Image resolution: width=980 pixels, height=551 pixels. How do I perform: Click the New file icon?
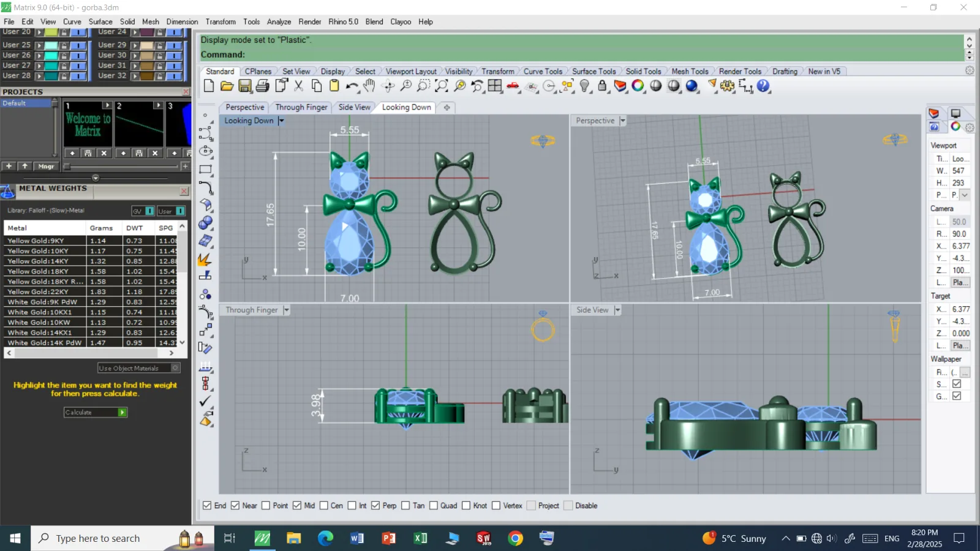[209, 86]
